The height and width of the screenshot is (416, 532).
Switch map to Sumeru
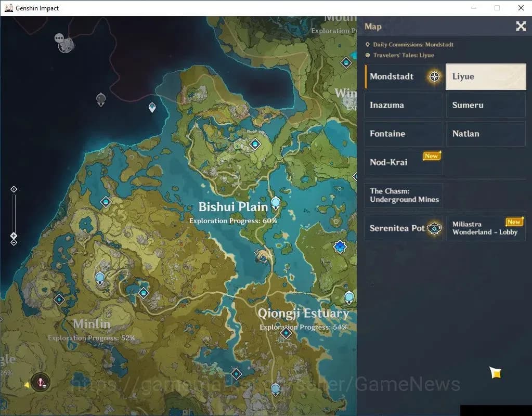click(486, 105)
